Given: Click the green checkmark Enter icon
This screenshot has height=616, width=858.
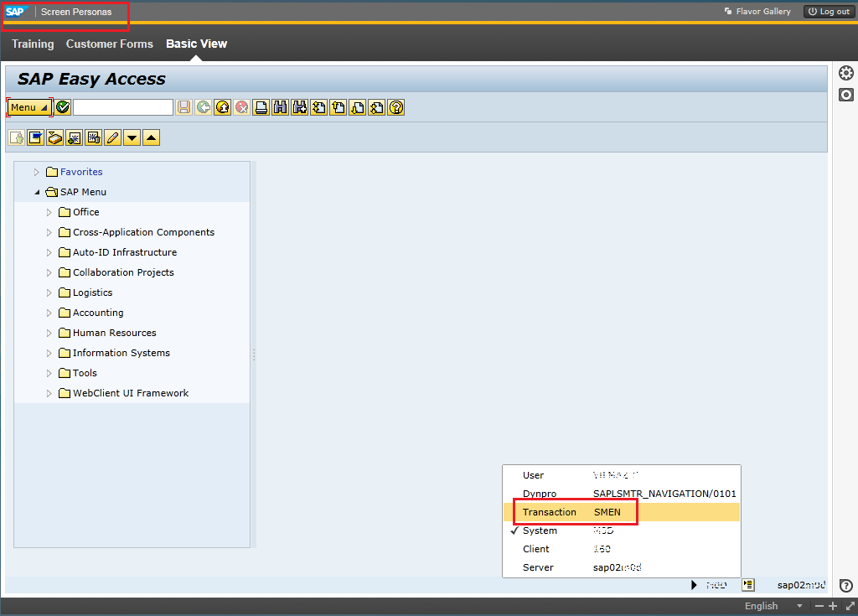Looking at the screenshot, I should pos(63,107).
